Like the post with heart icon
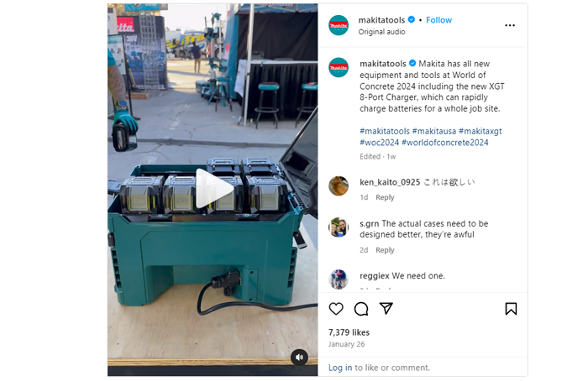 (336, 309)
